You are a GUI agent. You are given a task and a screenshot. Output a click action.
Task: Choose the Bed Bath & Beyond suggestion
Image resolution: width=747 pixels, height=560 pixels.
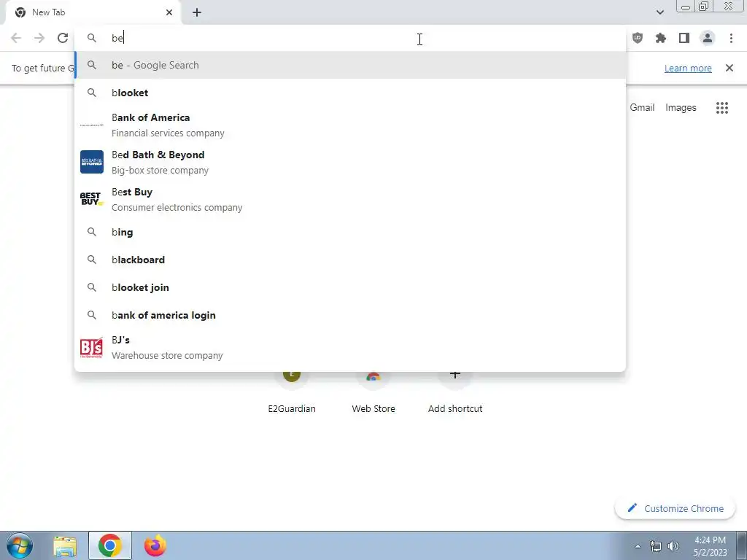pos(350,163)
